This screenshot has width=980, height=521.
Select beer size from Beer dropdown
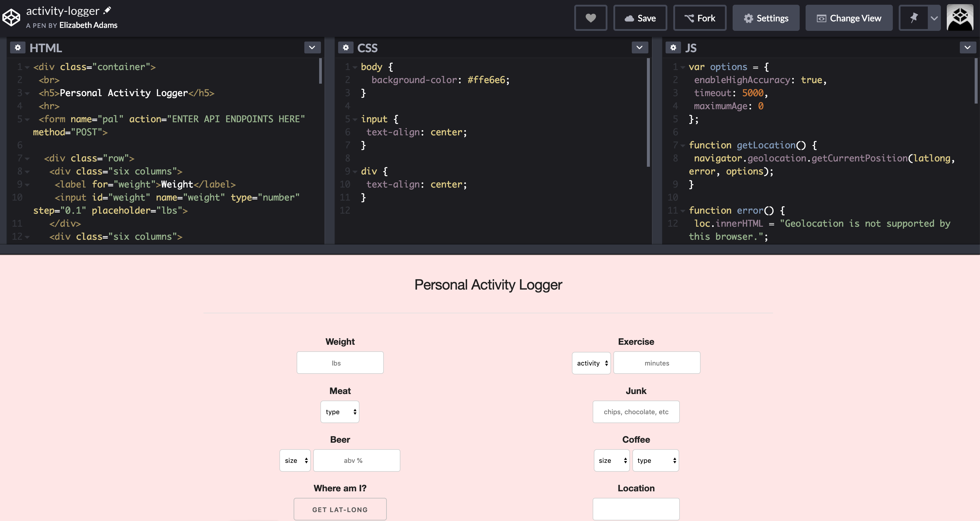[x=294, y=460]
